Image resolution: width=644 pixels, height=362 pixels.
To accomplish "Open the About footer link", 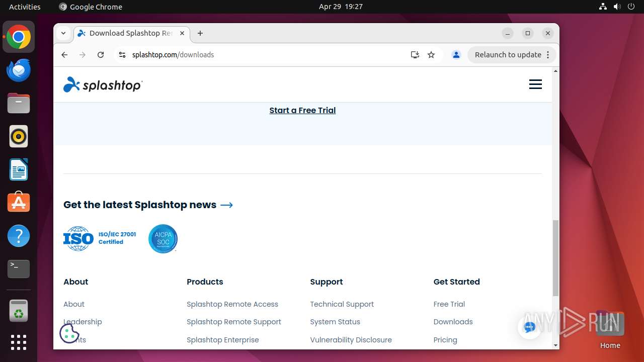I will pos(74,304).
